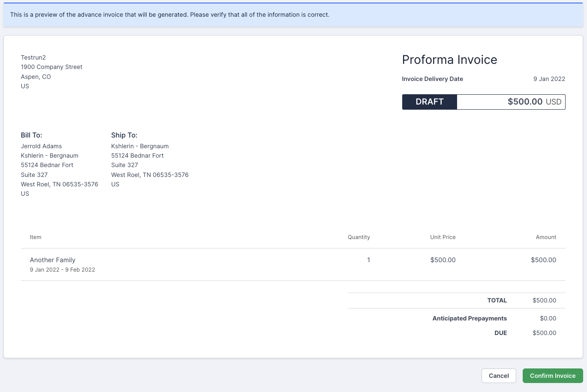This screenshot has height=392, width=587.
Task: Click the $500.00 USD invoice total box
Action: pyautogui.click(x=511, y=102)
